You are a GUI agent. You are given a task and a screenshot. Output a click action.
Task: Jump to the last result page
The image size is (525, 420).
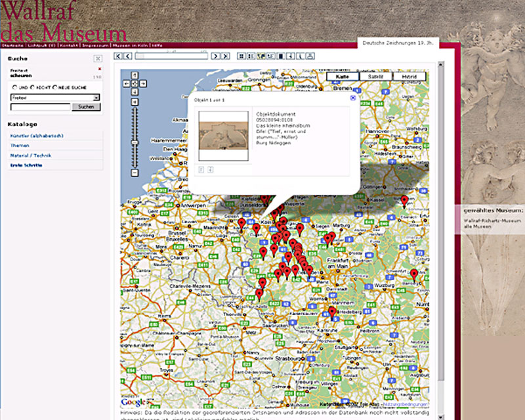coord(225,56)
